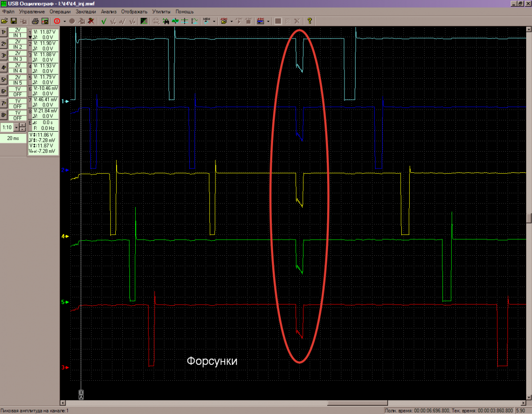Click the vertical scrollbar up arrow
This screenshot has width=532, height=414.
[x=529, y=29]
